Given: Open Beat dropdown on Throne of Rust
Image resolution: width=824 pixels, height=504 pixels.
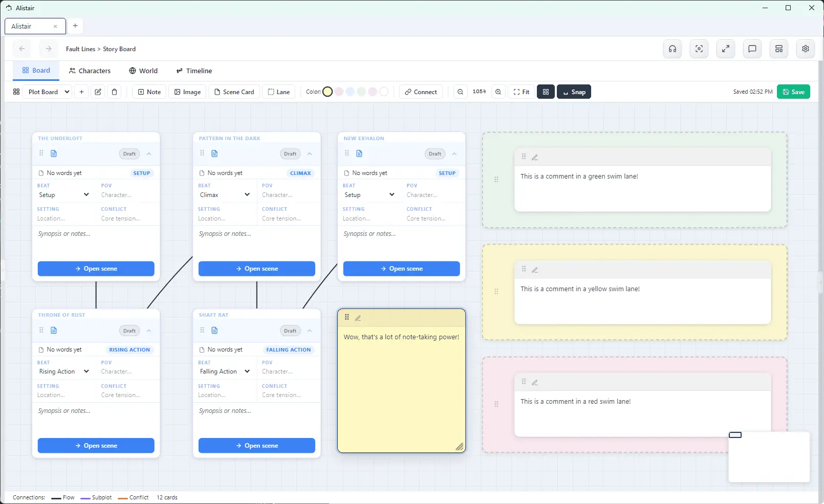Looking at the screenshot, I should 64,371.
